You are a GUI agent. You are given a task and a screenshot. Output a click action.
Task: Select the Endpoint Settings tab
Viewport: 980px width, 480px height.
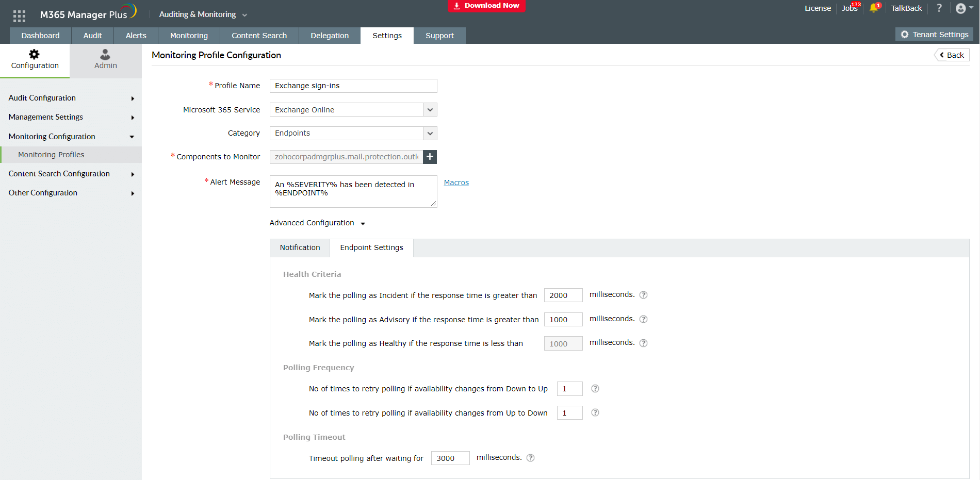point(372,247)
